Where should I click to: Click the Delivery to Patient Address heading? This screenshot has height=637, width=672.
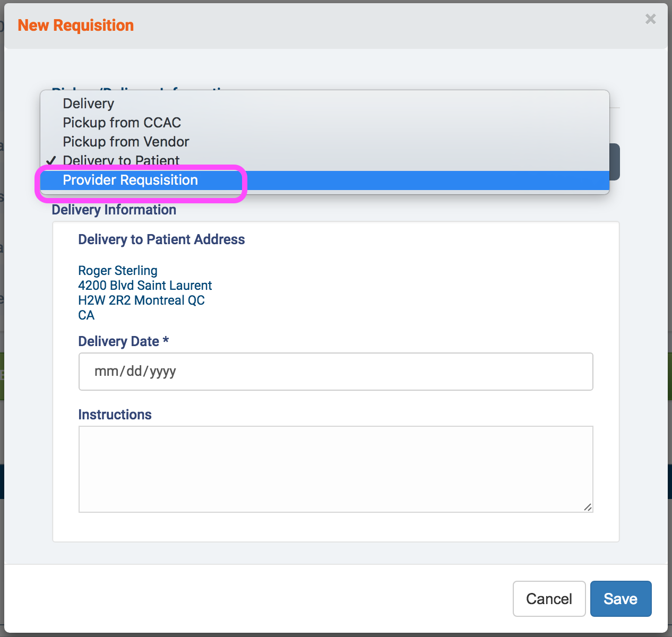[x=161, y=239]
